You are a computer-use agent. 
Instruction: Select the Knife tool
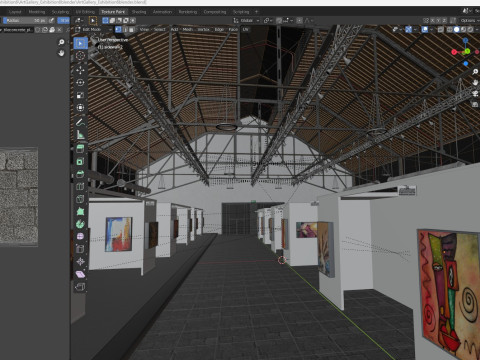click(x=80, y=199)
